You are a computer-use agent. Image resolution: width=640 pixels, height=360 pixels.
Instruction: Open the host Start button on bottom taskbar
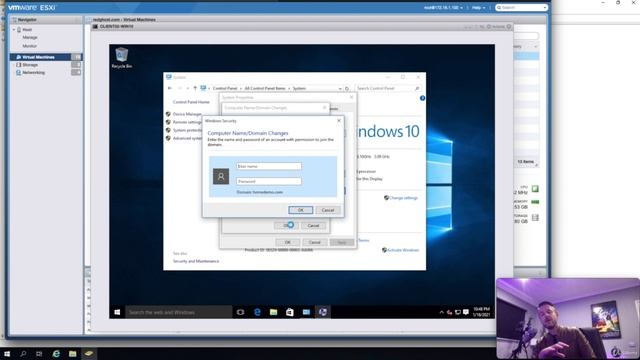[7, 353]
